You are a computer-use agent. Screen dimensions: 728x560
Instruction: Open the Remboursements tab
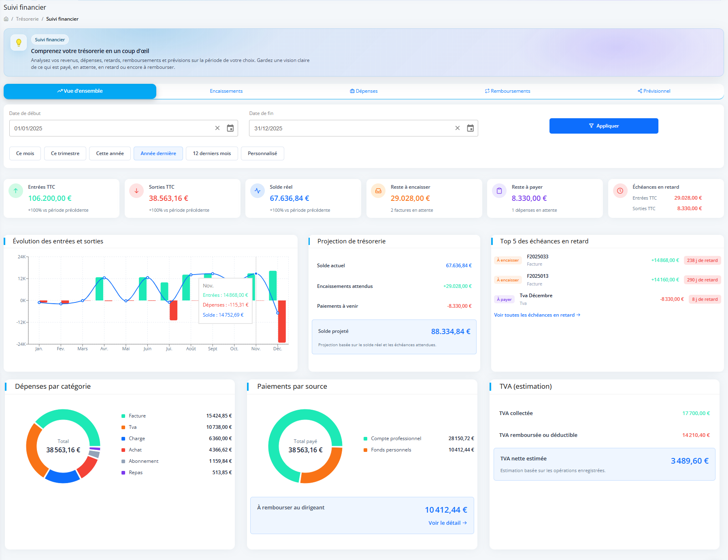click(x=508, y=91)
